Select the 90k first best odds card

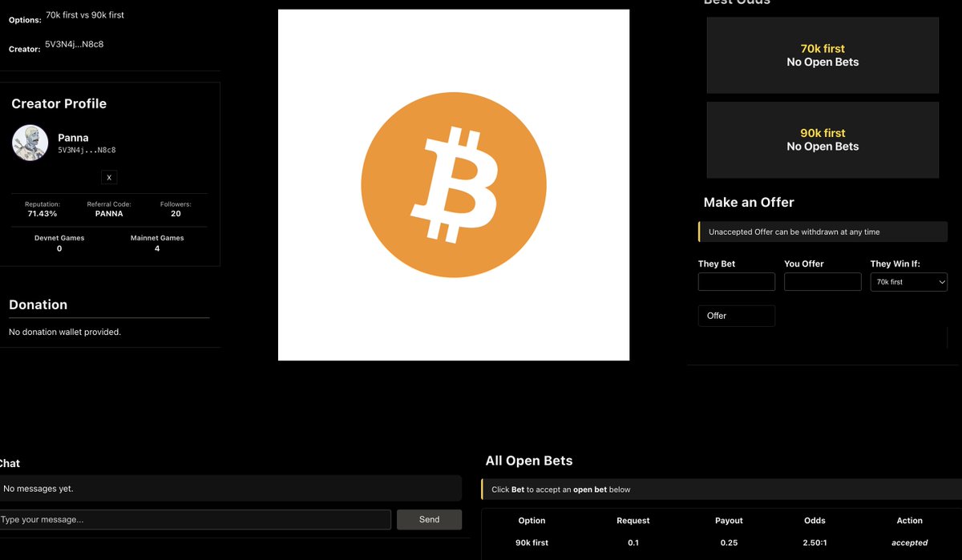pyautogui.click(x=823, y=139)
